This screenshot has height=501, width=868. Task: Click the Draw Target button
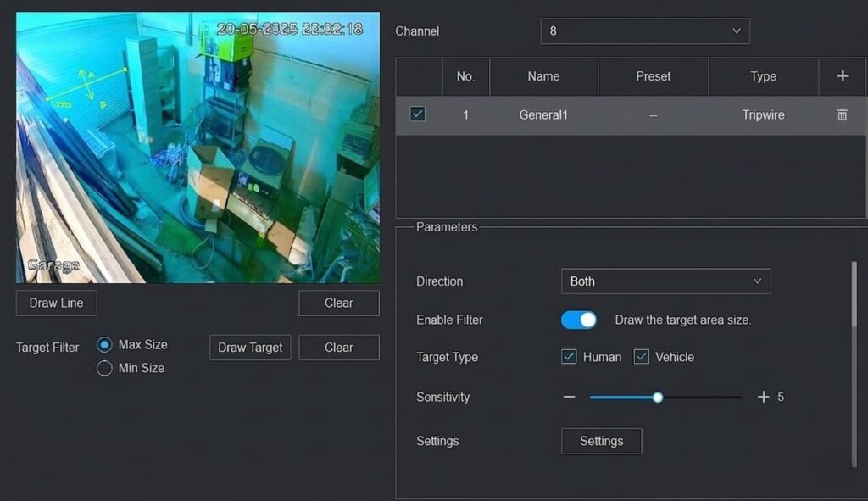coord(249,347)
